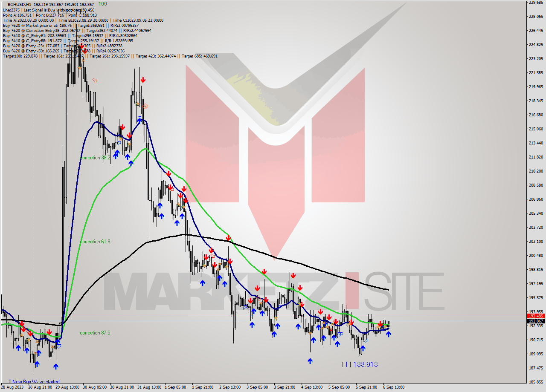Click the '31 Aug 13:00' time axis label
The height and width of the screenshot is (392, 546).
click(150, 387)
